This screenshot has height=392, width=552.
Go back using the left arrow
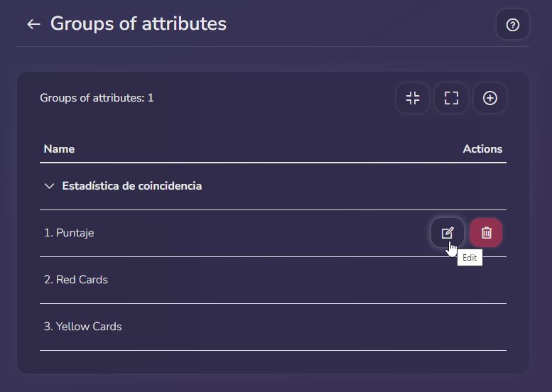click(x=34, y=24)
